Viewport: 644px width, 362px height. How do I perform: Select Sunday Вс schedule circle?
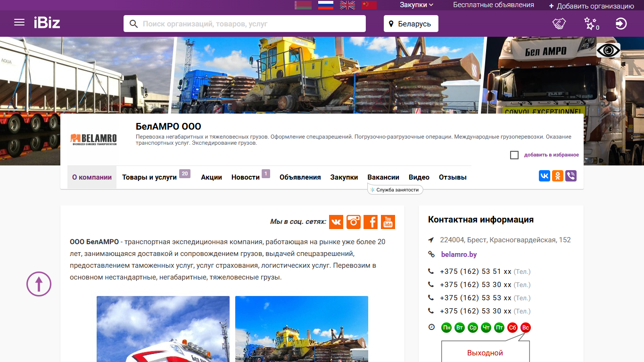click(526, 327)
